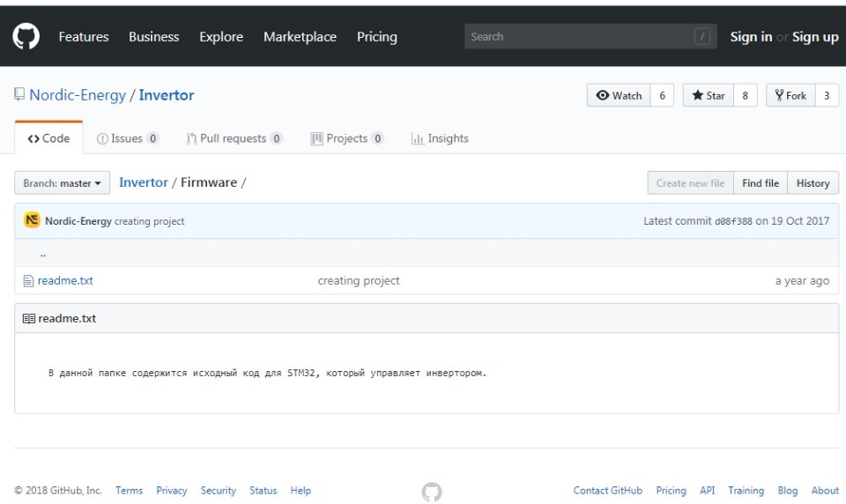
Task: Navigate to parent directory via double dots
Action: pyautogui.click(x=42, y=255)
